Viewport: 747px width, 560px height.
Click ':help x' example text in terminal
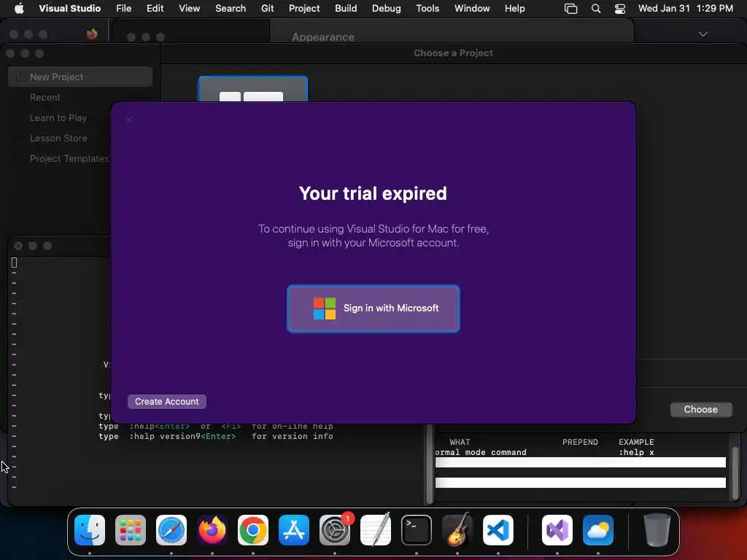click(x=636, y=452)
